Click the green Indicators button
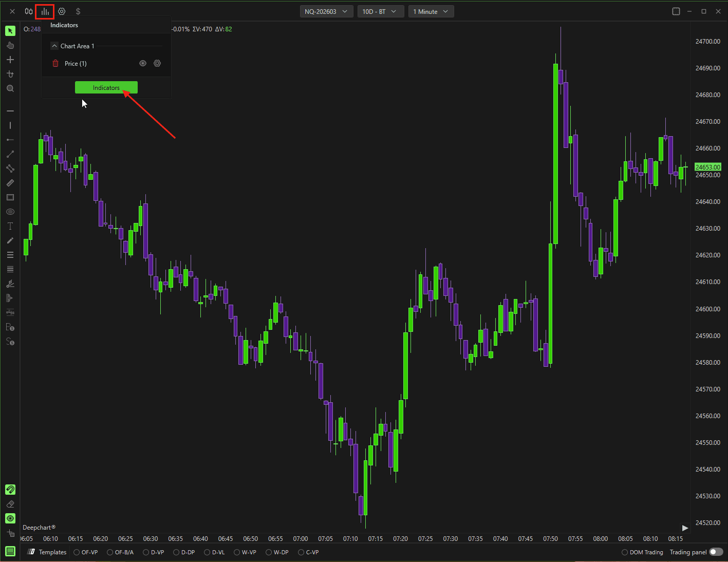Image resolution: width=728 pixels, height=562 pixels. [x=106, y=87]
